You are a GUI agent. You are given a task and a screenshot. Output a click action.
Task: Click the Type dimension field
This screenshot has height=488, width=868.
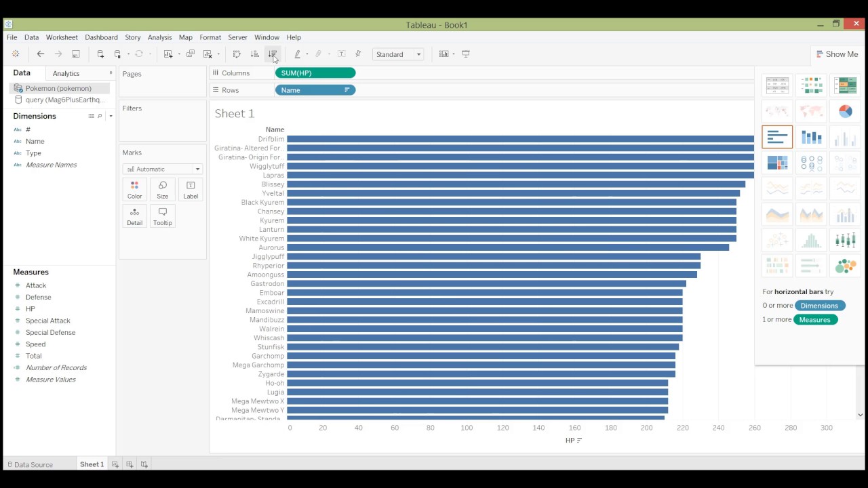33,153
